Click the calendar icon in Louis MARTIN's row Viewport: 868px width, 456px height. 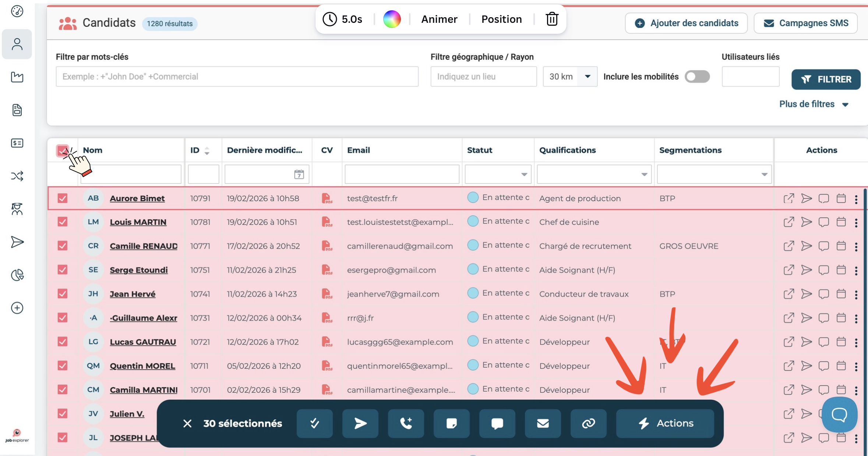point(841,222)
